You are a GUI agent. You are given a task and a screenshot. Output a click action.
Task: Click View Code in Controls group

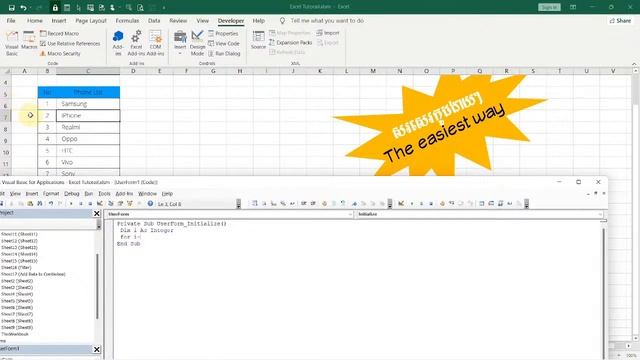(224, 43)
